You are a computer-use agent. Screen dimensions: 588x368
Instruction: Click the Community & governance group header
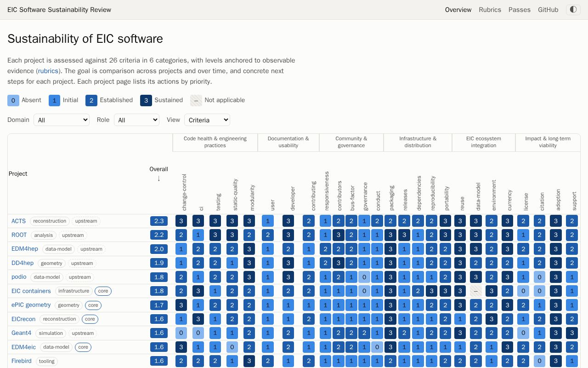351,142
